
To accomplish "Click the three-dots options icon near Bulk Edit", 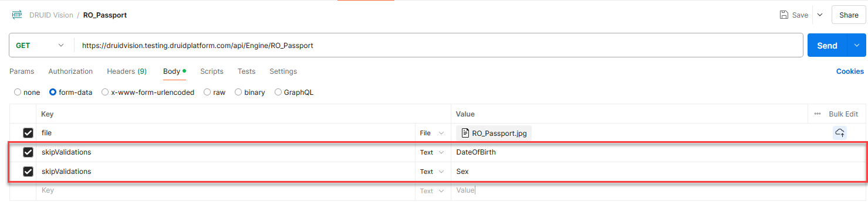I will (818, 114).
